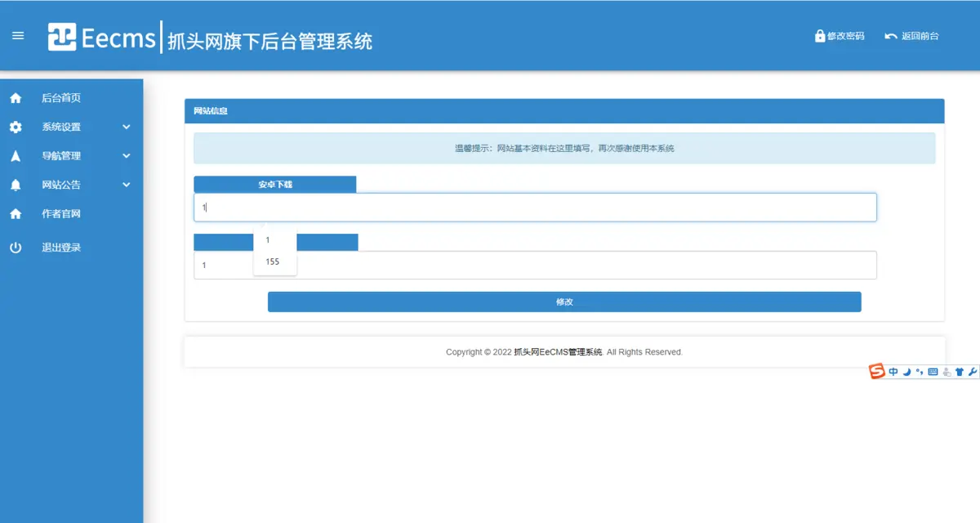Viewport: 980px width, 523px height.
Task: Open the soft keyboard icon in Sogou toolbar
Action: tap(933, 372)
